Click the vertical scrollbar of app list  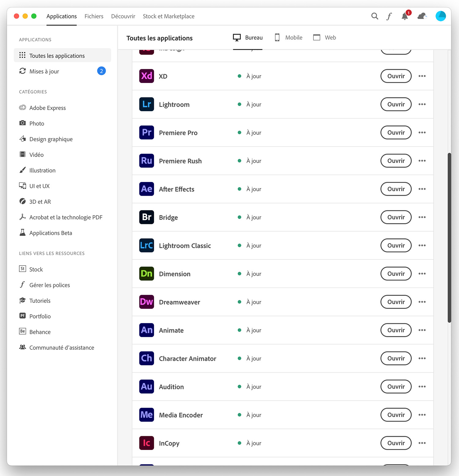[449, 237]
